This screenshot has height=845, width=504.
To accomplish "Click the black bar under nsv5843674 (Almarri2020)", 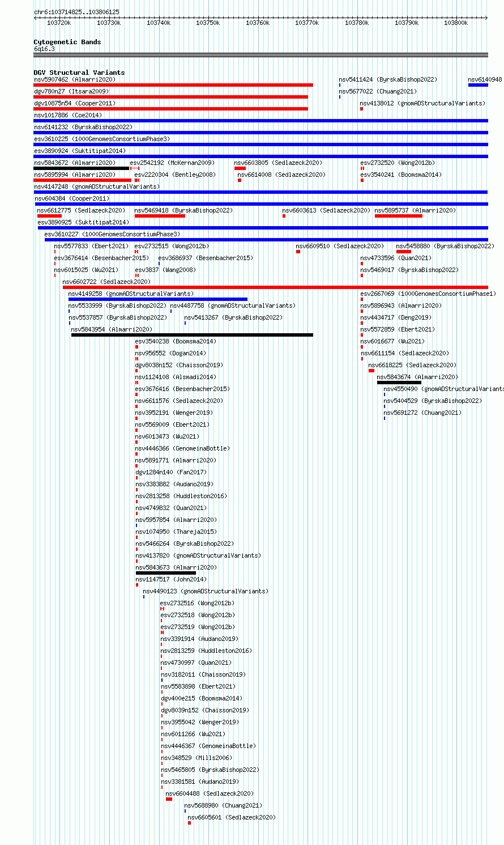I will [x=399, y=383].
